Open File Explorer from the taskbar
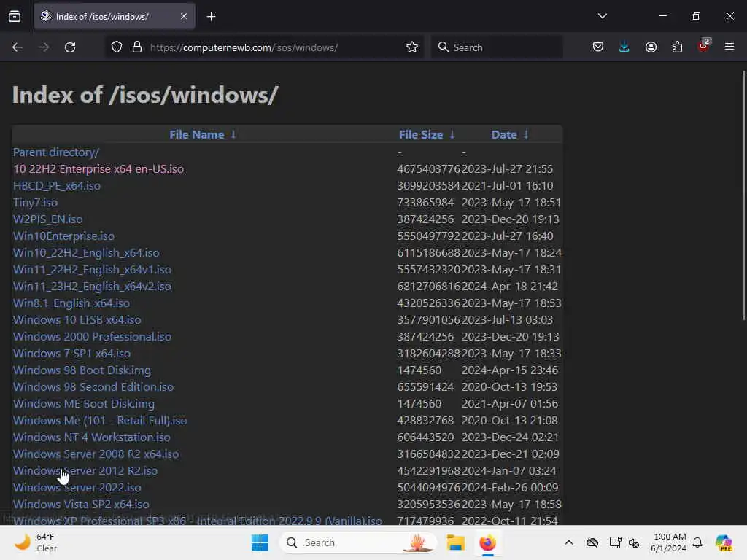 click(x=455, y=542)
